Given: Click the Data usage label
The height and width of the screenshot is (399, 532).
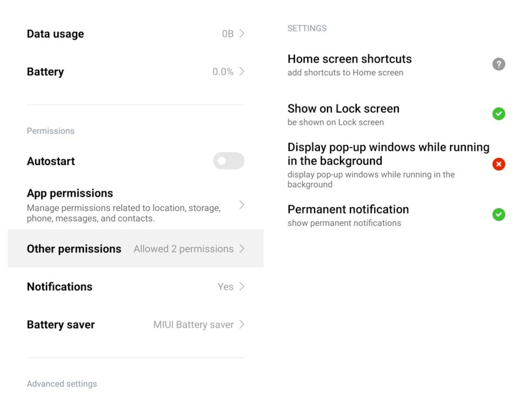Looking at the screenshot, I should (x=55, y=34).
